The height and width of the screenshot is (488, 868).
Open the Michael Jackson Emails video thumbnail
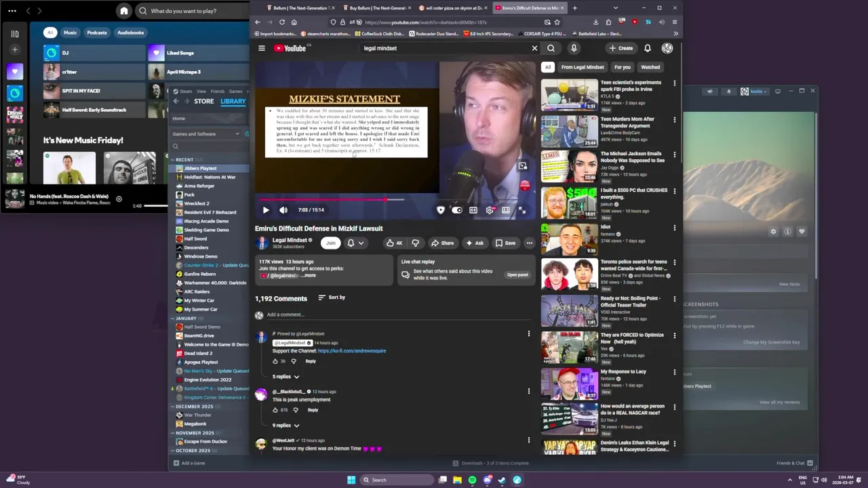[x=569, y=167]
